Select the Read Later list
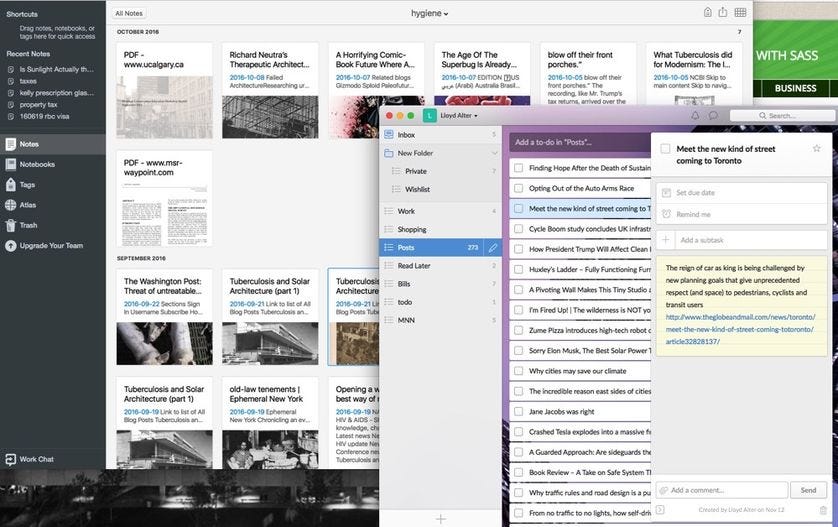 coord(440,266)
